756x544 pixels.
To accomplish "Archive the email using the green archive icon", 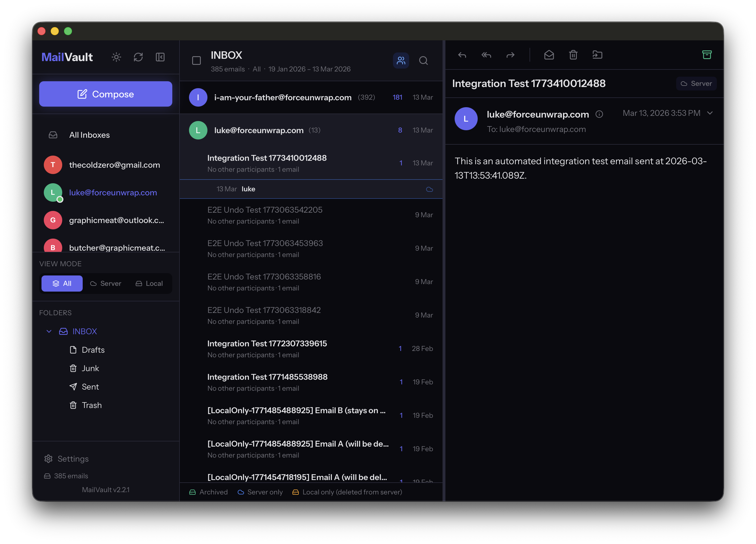I will (707, 55).
